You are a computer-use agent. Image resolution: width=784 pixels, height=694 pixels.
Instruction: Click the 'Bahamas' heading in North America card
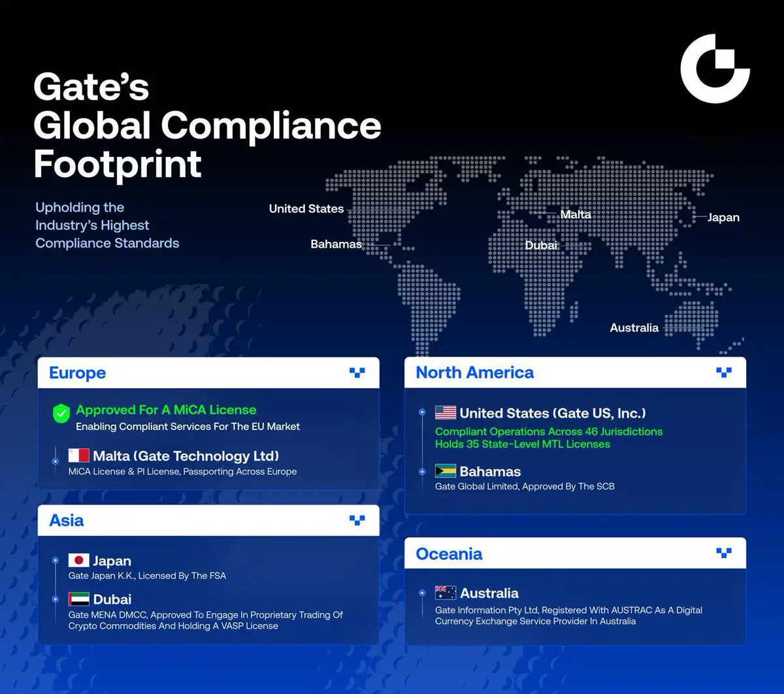tap(490, 471)
